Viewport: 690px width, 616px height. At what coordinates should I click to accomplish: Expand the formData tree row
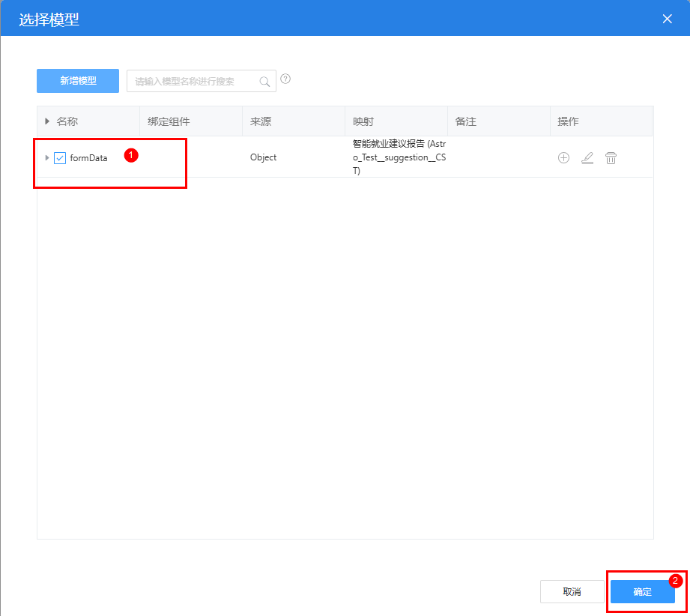coord(47,157)
